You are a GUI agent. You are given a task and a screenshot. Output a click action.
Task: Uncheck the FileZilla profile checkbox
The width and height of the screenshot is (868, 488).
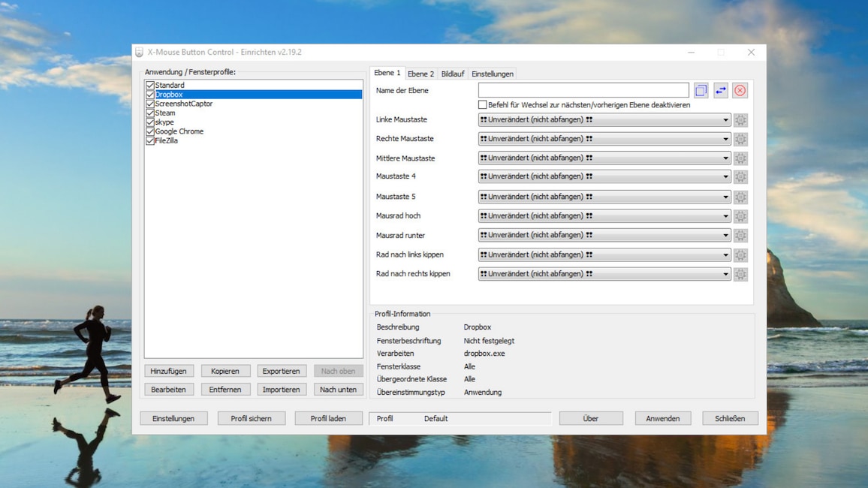(150, 140)
